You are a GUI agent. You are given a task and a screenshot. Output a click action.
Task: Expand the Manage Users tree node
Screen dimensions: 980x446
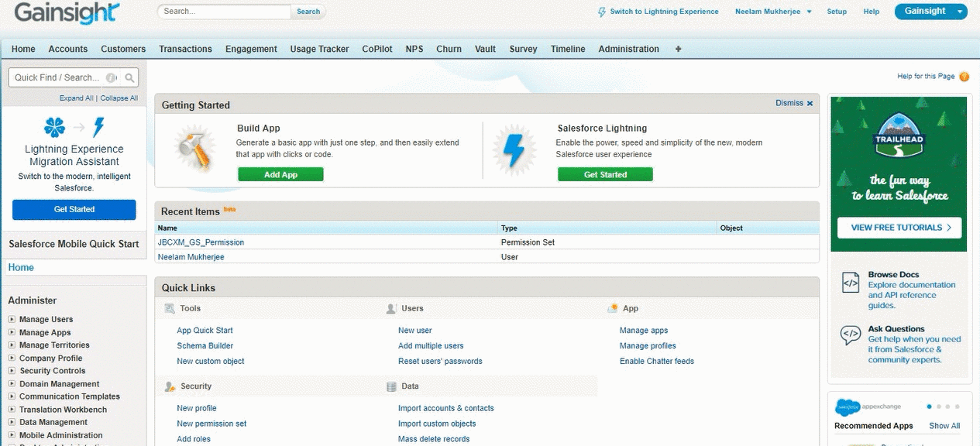pyautogui.click(x=12, y=320)
